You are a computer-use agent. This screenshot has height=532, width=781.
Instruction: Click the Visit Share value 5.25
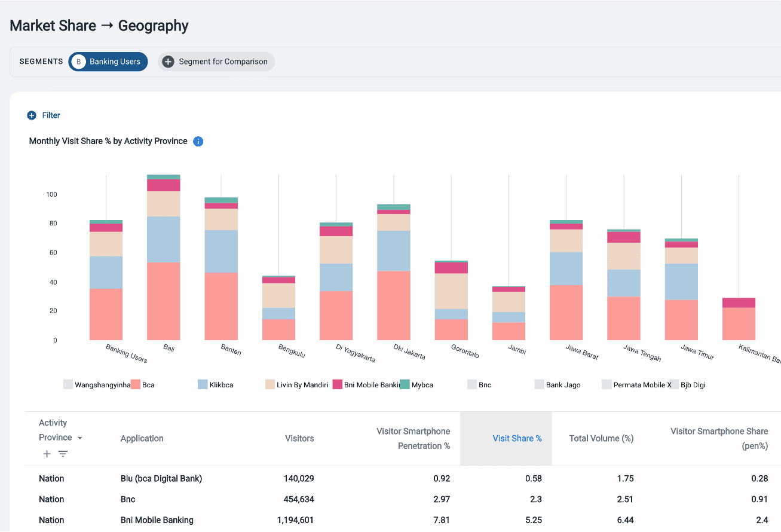(534, 520)
